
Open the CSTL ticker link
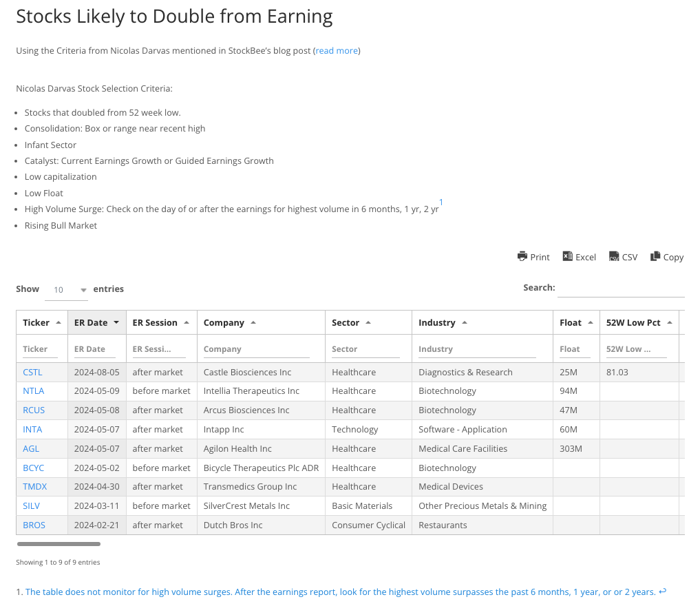(32, 372)
